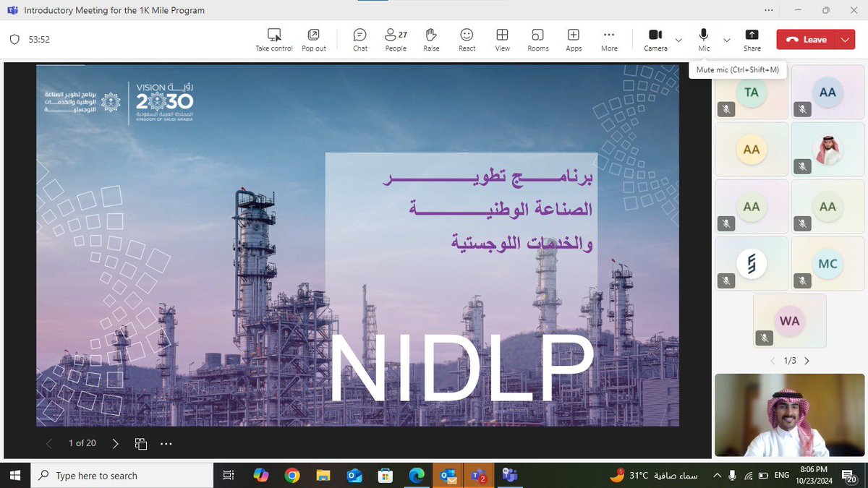The height and width of the screenshot is (488, 868).
Task: Click battery icon in system tray
Action: coord(764,475)
